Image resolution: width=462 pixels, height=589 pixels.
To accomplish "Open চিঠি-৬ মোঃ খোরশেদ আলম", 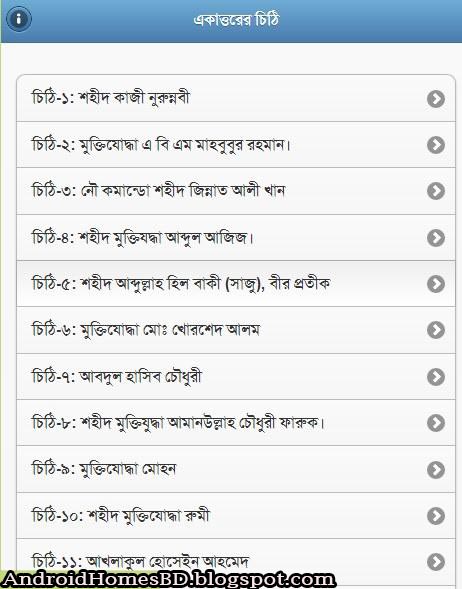I will click(x=236, y=330).
